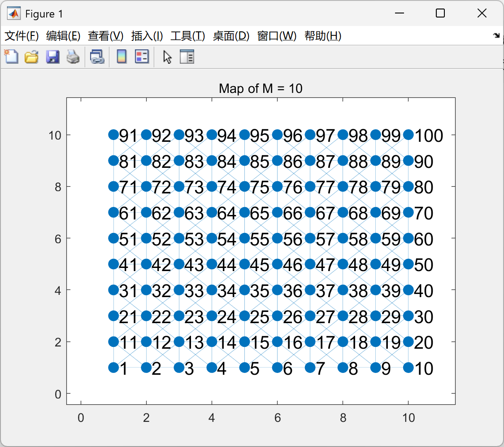Click node label 19 in the plot
504x447 pixels.
coord(391,343)
